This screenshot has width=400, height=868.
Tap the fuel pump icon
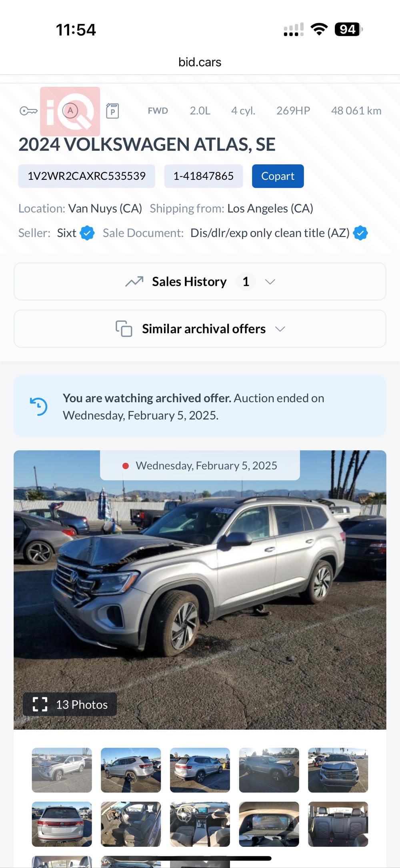(112, 111)
